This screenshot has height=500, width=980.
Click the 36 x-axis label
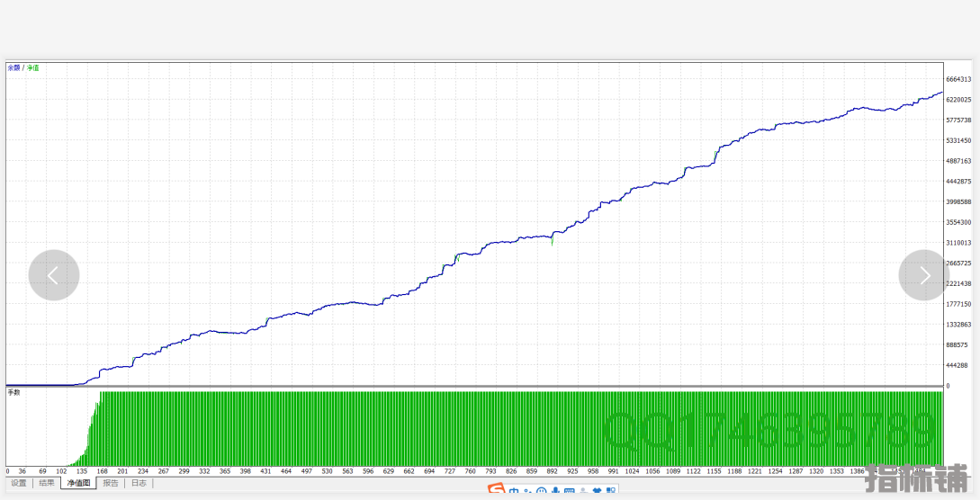pos(22,471)
